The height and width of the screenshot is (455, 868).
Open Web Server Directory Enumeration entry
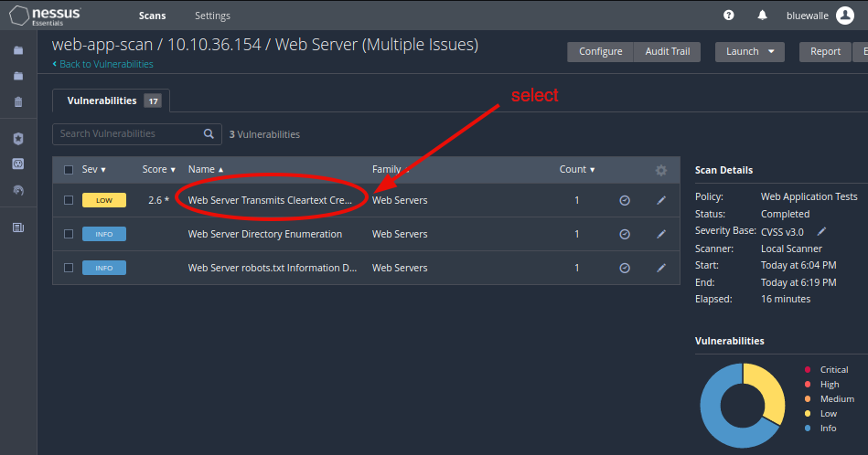[265, 234]
